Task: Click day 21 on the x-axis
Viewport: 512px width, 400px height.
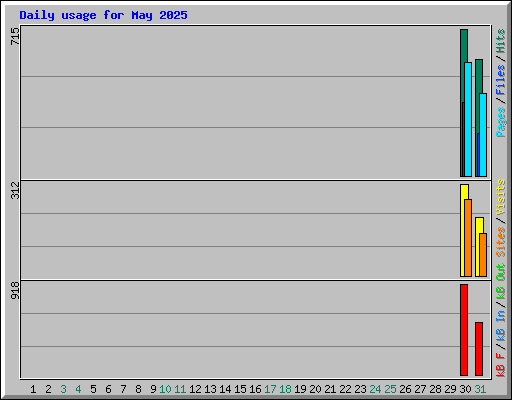Action: 330,389
